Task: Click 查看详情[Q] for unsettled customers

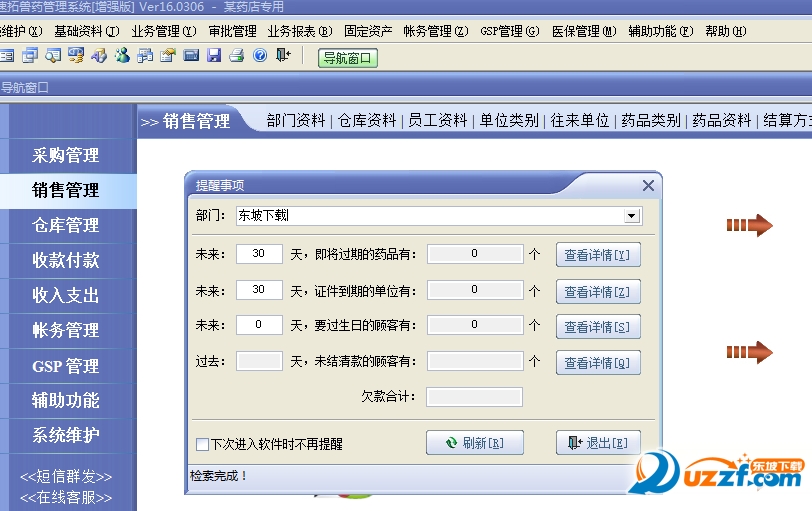Action: (598, 362)
